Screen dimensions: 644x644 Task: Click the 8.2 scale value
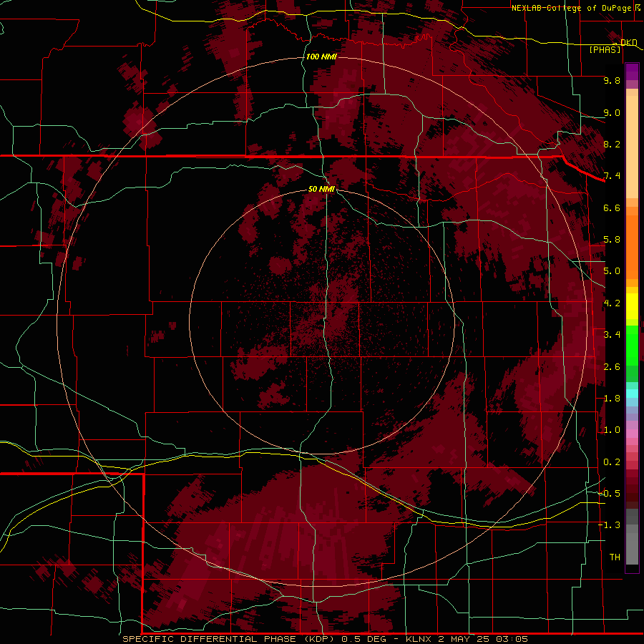point(612,144)
